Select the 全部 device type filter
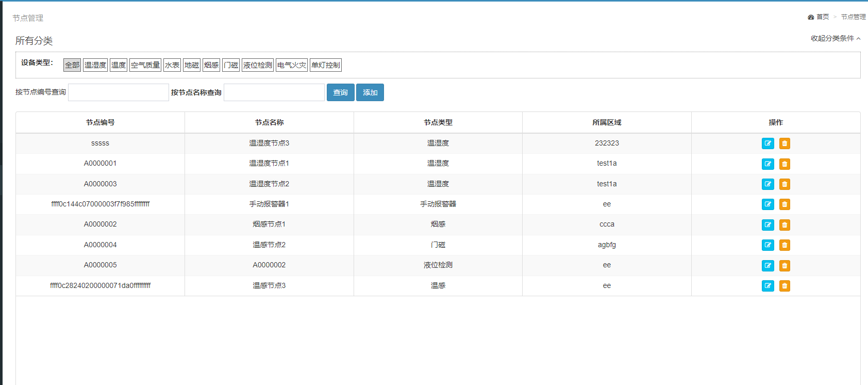The image size is (868, 385). (x=72, y=65)
